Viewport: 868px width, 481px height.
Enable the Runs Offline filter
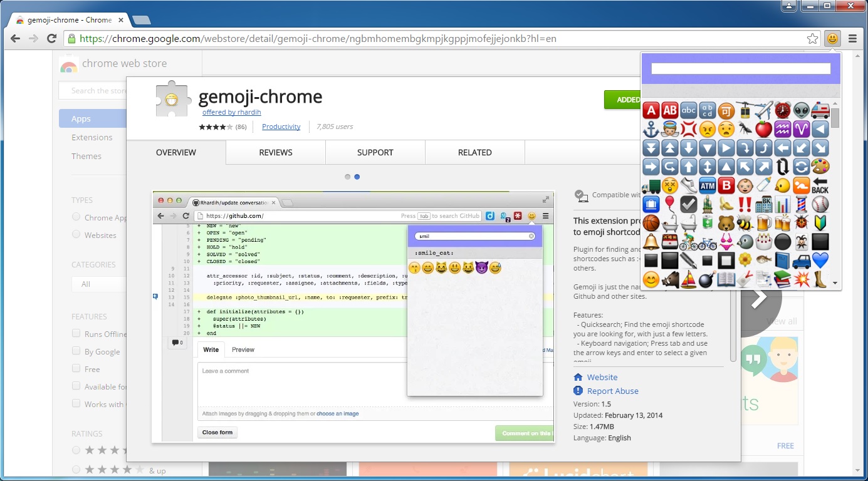point(76,334)
